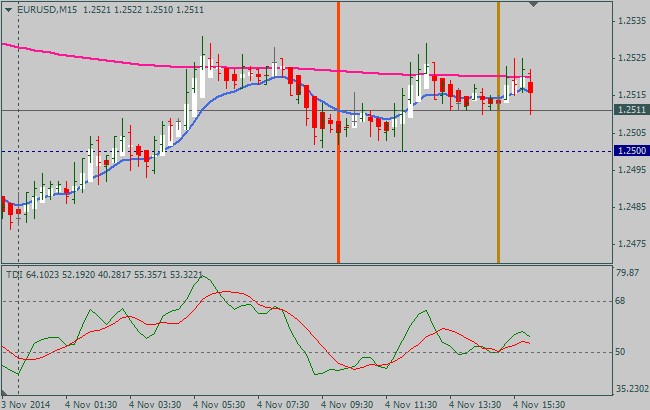The image size is (650, 410).
Task: Click the 1.2495 price scale value
Action: [632, 170]
